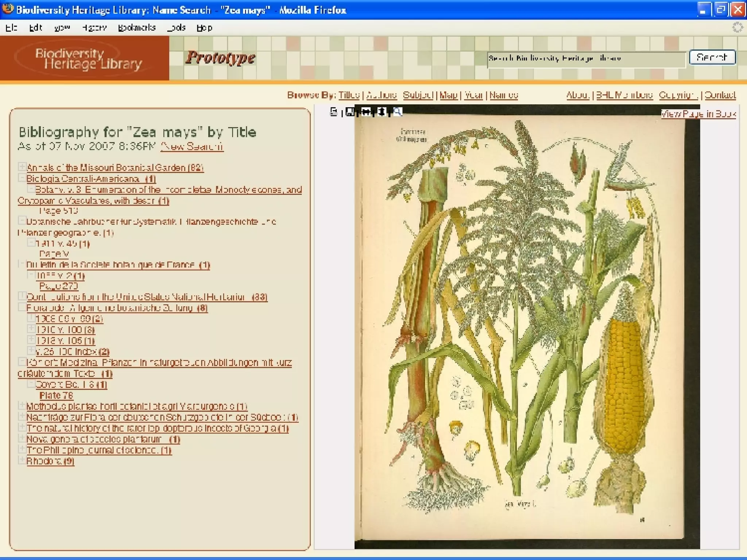Open the BHL Members link
Viewport: 747px width, 560px height.
coord(624,95)
